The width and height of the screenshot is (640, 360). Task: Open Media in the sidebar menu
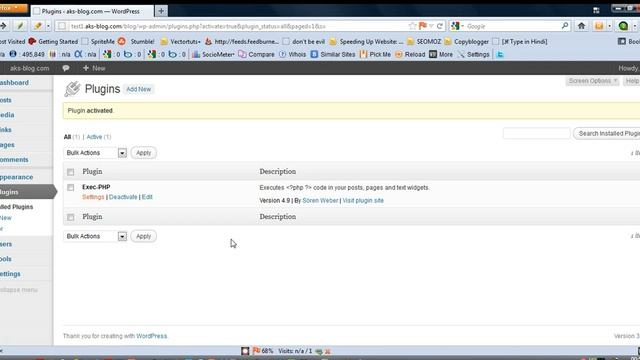tap(7, 115)
